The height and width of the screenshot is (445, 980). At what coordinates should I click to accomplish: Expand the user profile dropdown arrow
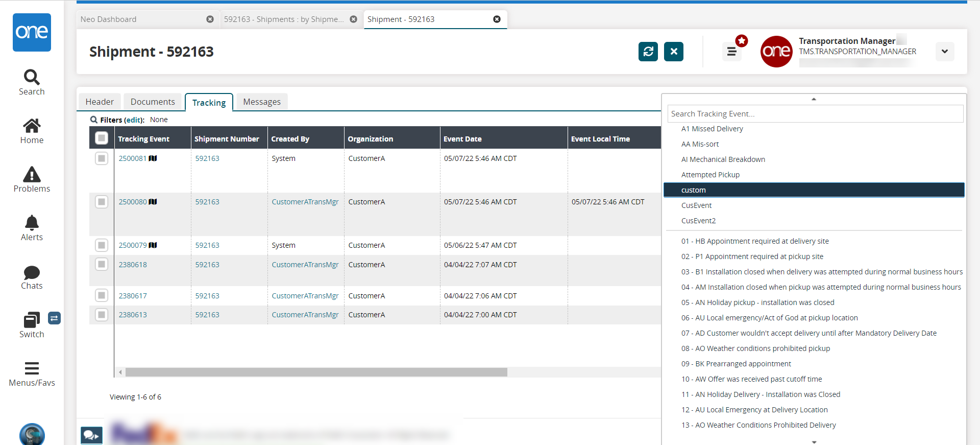(944, 52)
